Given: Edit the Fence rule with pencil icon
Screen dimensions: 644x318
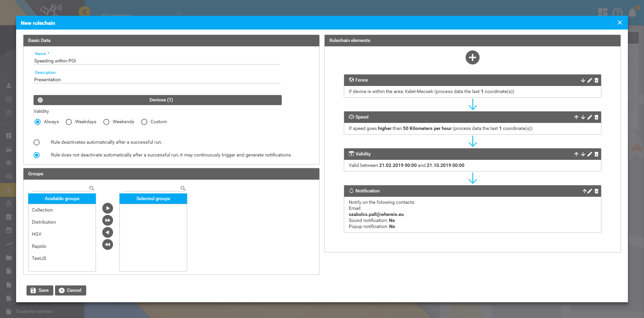Looking at the screenshot, I should [590, 80].
